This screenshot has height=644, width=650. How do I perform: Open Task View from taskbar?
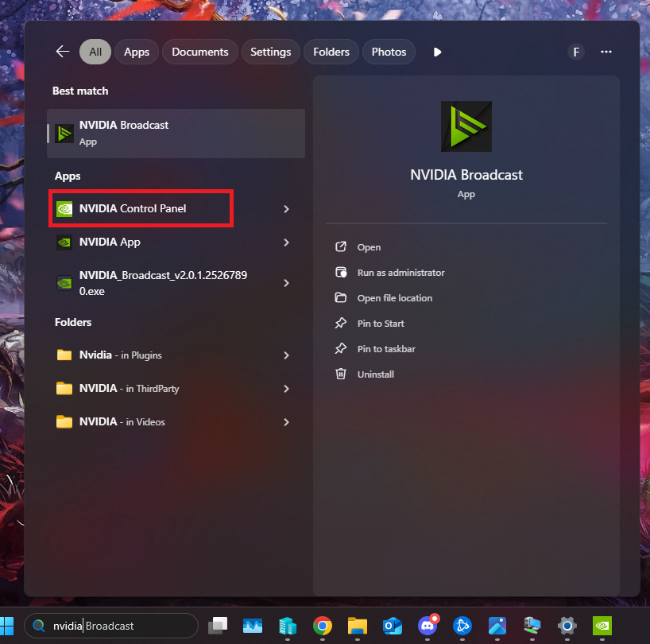tap(218, 626)
